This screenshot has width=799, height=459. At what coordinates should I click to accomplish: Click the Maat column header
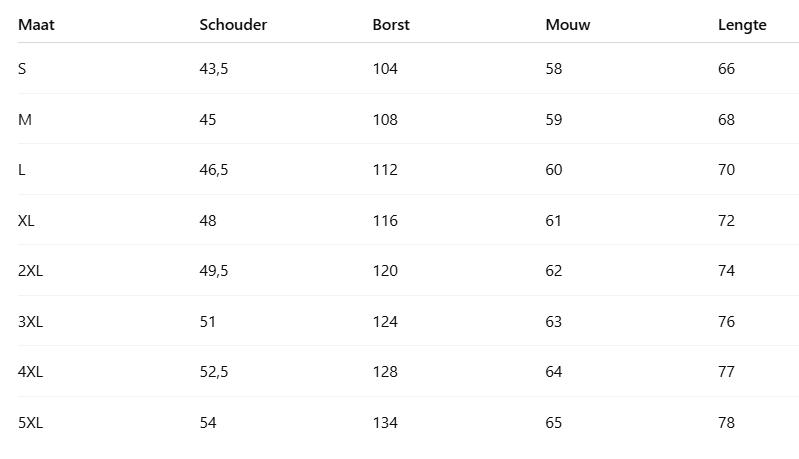36,25
